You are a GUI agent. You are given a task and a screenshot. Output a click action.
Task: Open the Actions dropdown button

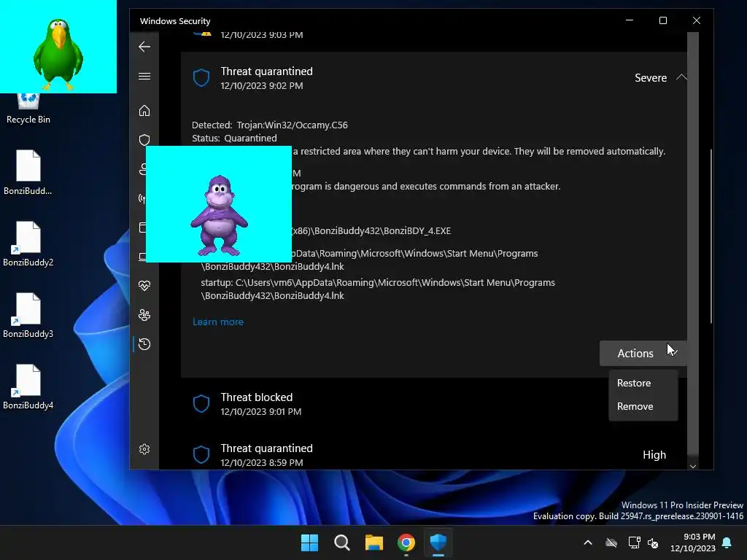pos(643,354)
